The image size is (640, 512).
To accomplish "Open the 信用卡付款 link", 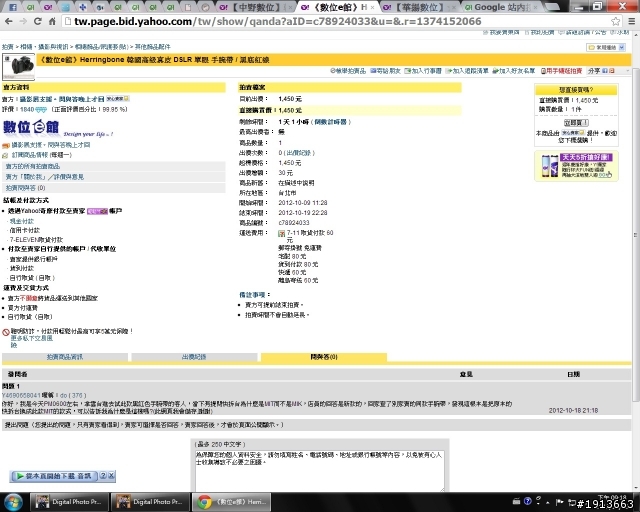I will pyautogui.click(x=24, y=230).
